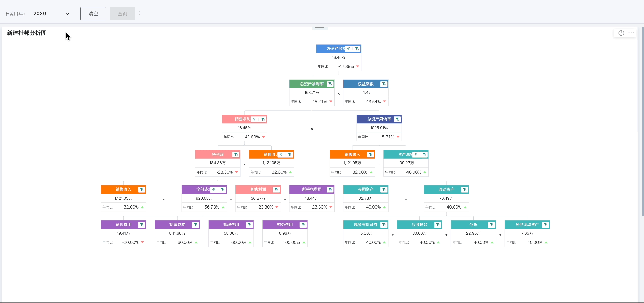Click value 18.44万 in 所得税费用 node

[312, 198]
